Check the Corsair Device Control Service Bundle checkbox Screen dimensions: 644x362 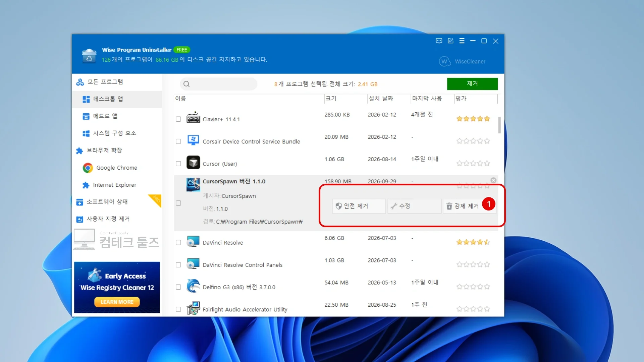click(x=178, y=141)
